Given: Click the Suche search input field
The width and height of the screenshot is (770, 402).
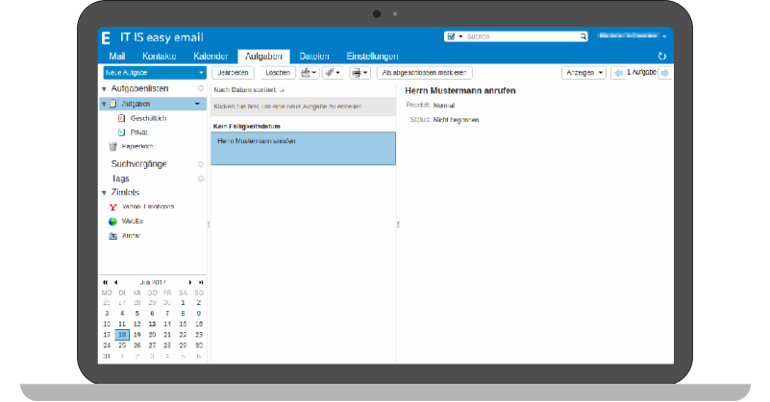Looking at the screenshot, I should point(520,36).
